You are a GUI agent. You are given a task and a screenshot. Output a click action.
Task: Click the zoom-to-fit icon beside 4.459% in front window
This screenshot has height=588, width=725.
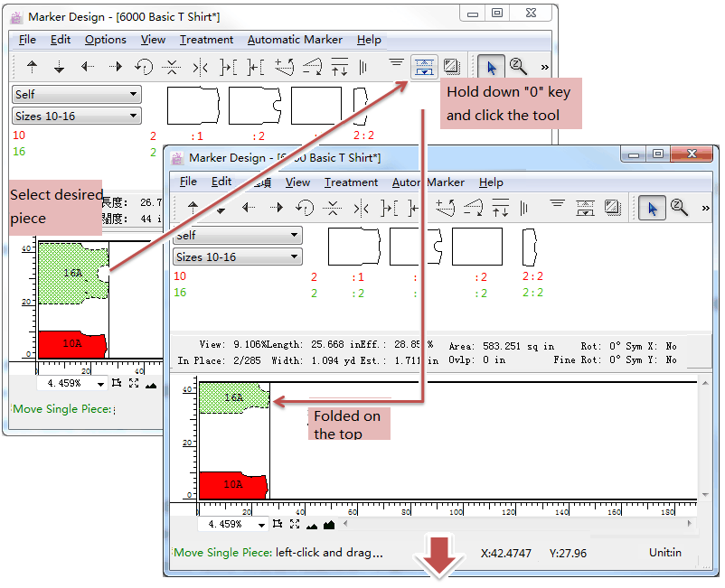278,524
